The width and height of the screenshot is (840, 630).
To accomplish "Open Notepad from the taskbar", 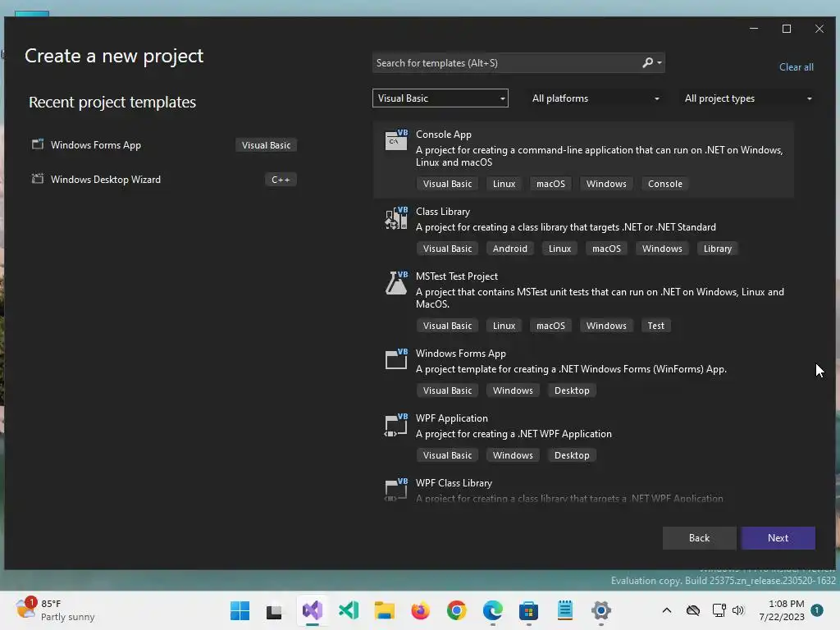I will click(x=565, y=610).
